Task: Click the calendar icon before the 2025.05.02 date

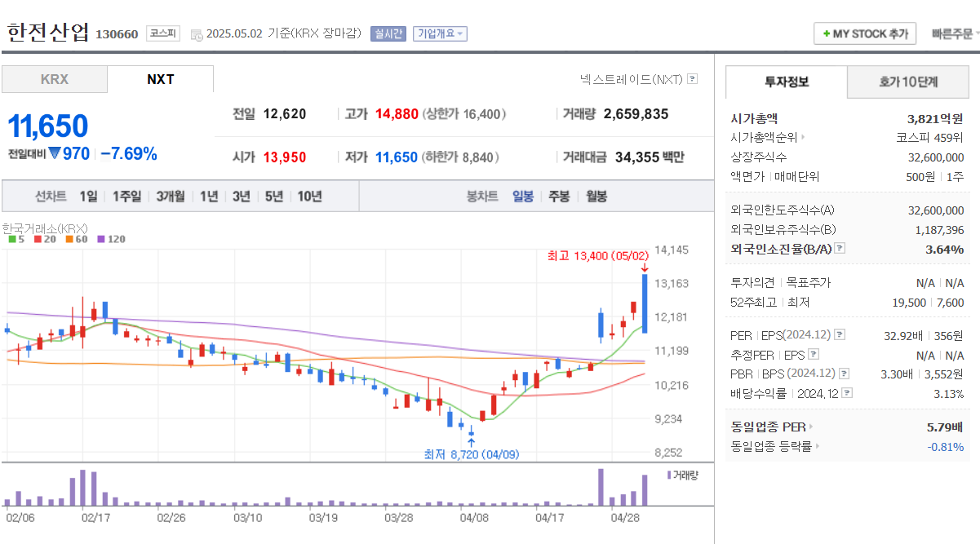Action: point(194,33)
